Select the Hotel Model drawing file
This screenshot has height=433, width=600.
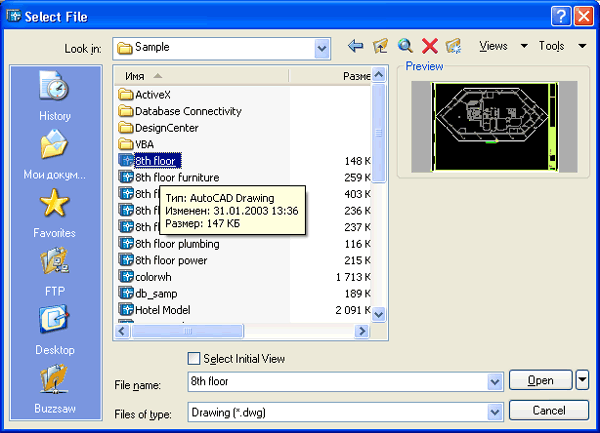coord(162,310)
